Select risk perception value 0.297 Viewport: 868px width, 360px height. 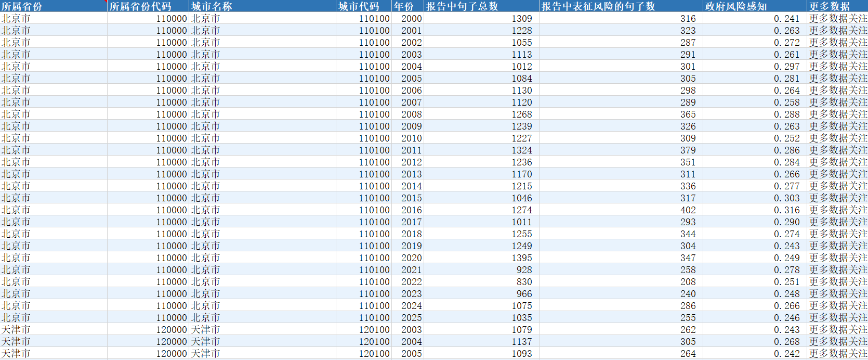(x=787, y=66)
